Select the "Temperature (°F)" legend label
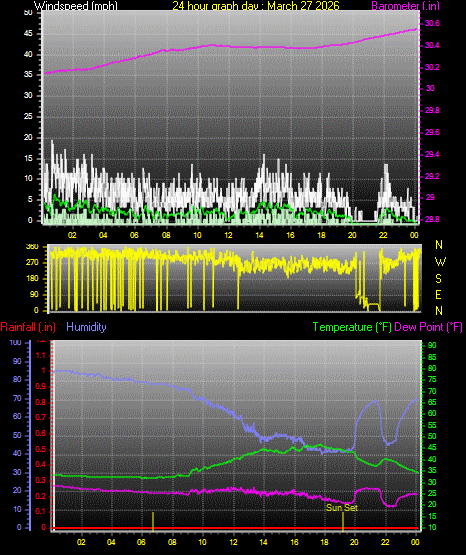The width and height of the screenshot is (466, 555). [x=352, y=327]
